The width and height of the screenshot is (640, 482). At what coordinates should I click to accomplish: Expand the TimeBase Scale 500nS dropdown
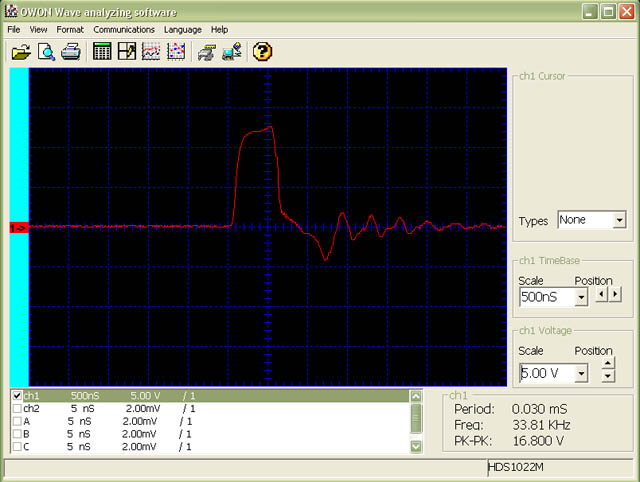point(581,297)
